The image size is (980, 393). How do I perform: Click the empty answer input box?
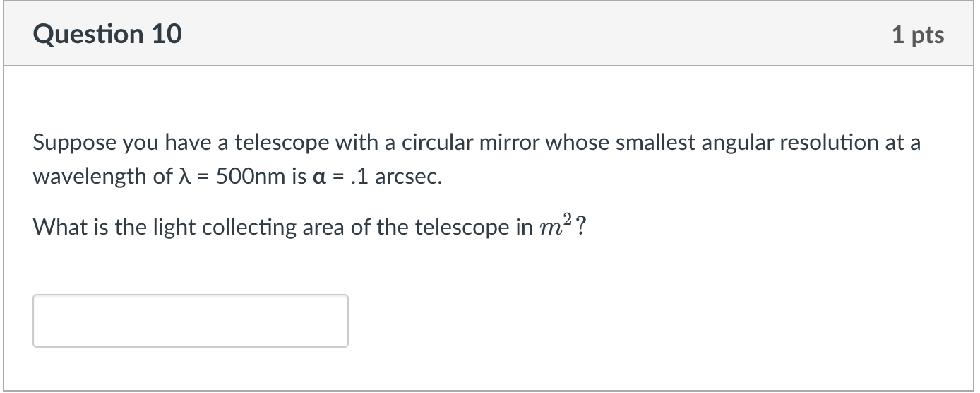point(191,321)
